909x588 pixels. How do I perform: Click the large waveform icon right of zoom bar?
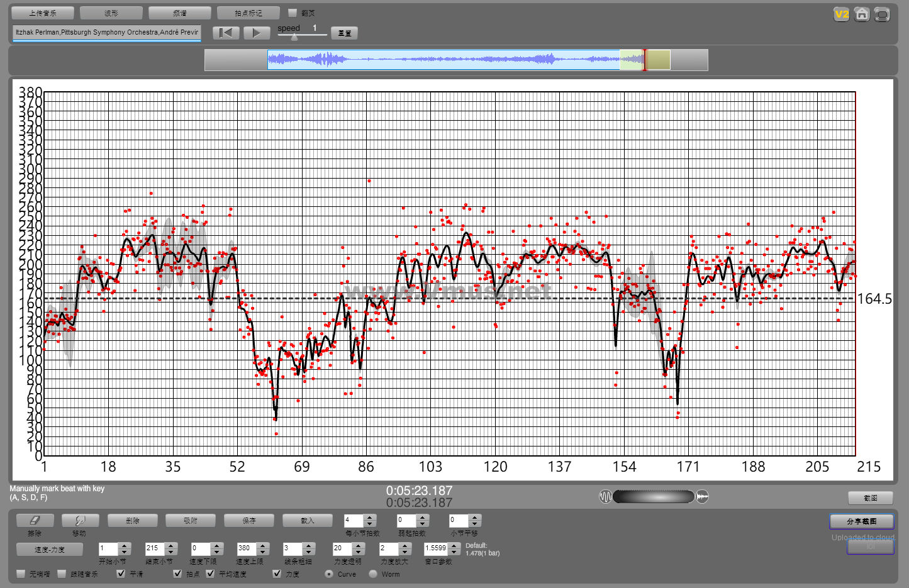pyautogui.click(x=702, y=497)
